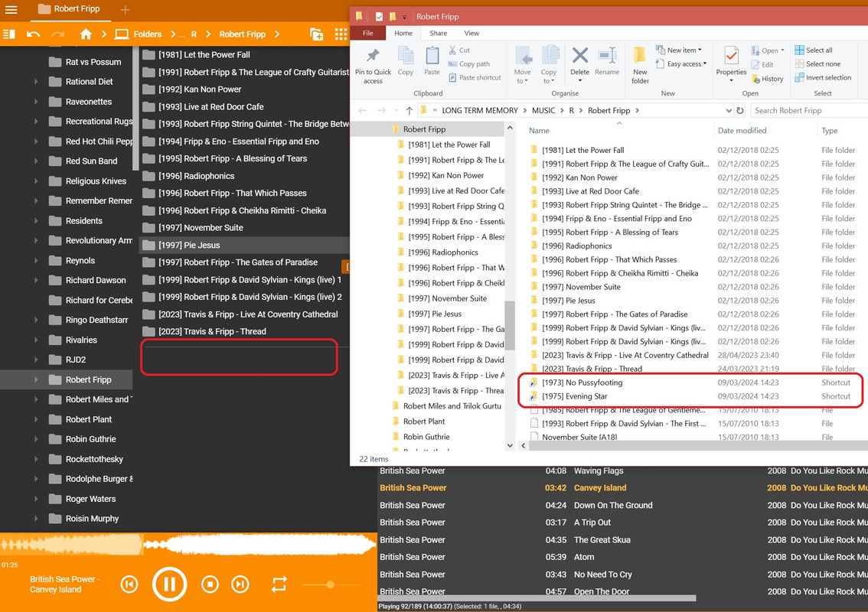Click Folders in music player breadcrumb
The image size is (868, 612).
pos(147,34)
